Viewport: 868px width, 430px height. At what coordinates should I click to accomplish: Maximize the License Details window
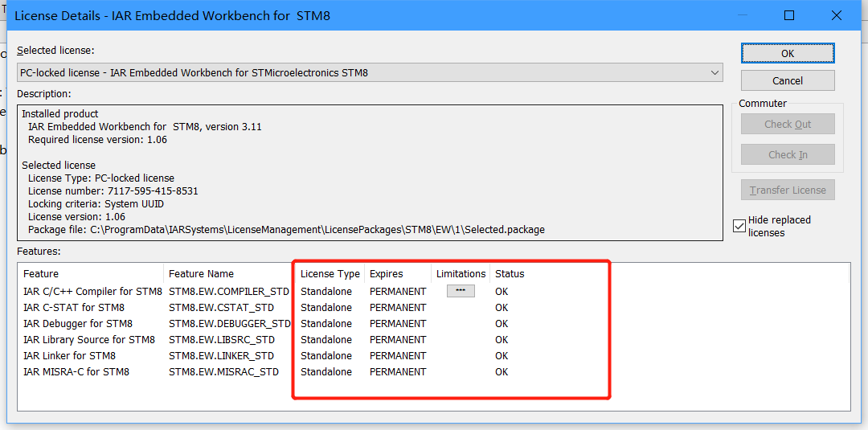coord(789,15)
